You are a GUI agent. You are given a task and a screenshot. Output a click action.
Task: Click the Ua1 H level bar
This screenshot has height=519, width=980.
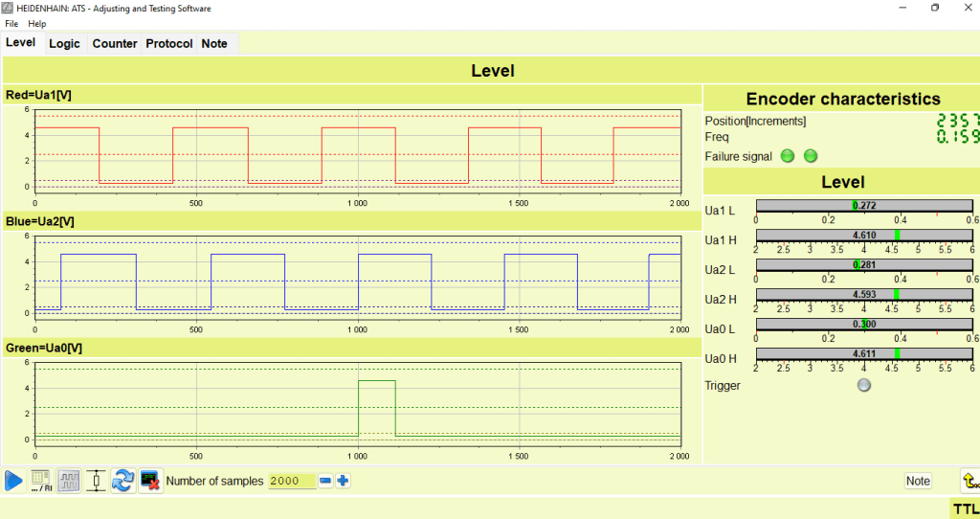point(864,235)
